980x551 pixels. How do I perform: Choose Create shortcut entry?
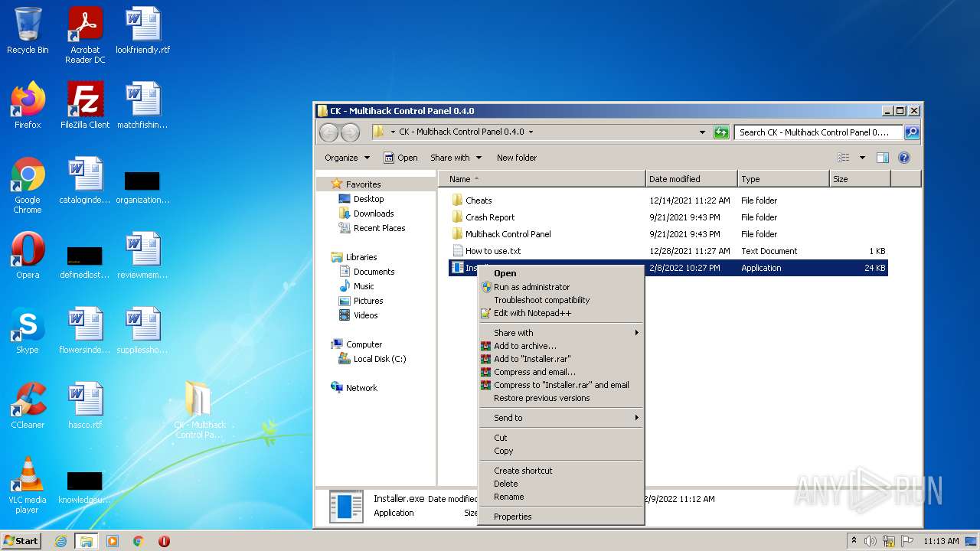coord(561,471)
